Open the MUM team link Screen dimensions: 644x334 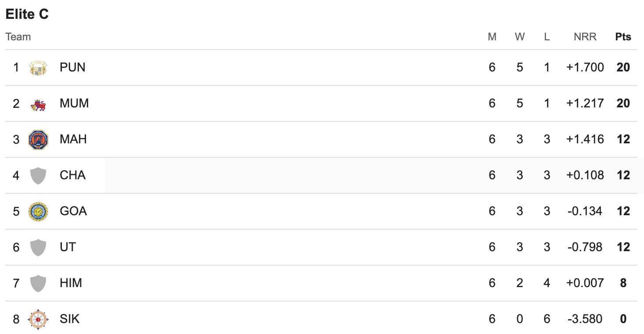[x=74, y=103]
